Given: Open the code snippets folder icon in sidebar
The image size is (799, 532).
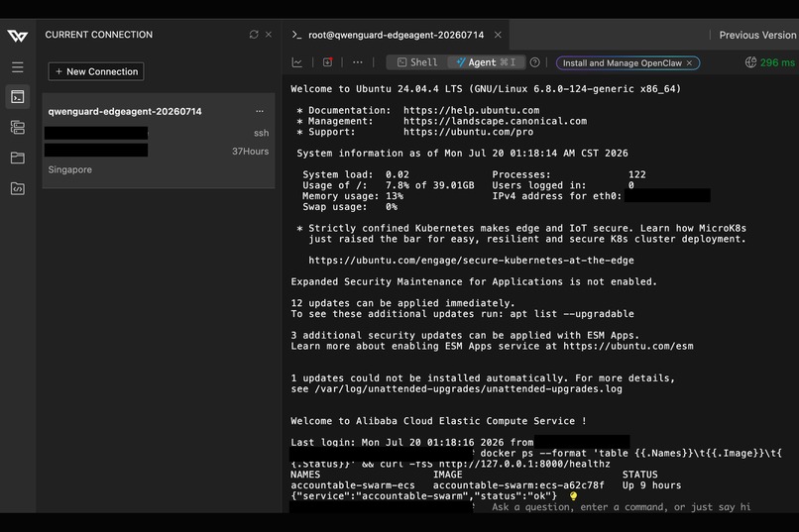Looking at the screenshot, I should click(x=17, y=189).
